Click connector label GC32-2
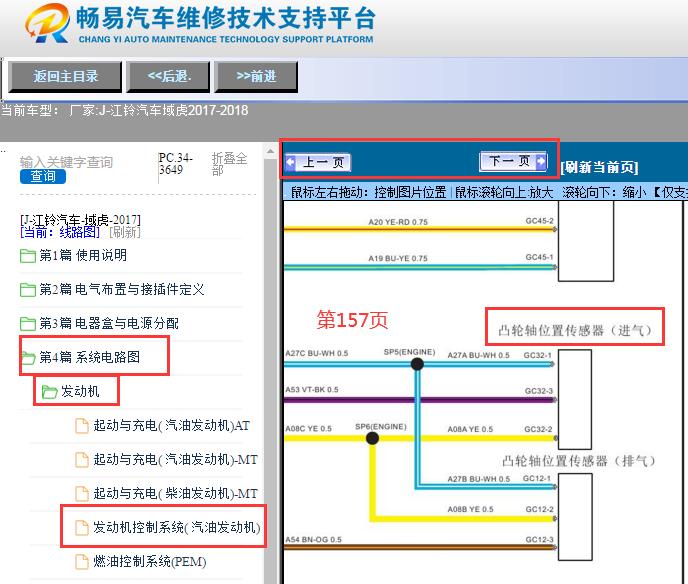This screenshot has height=584, width=688. click(x=538, y=429)
